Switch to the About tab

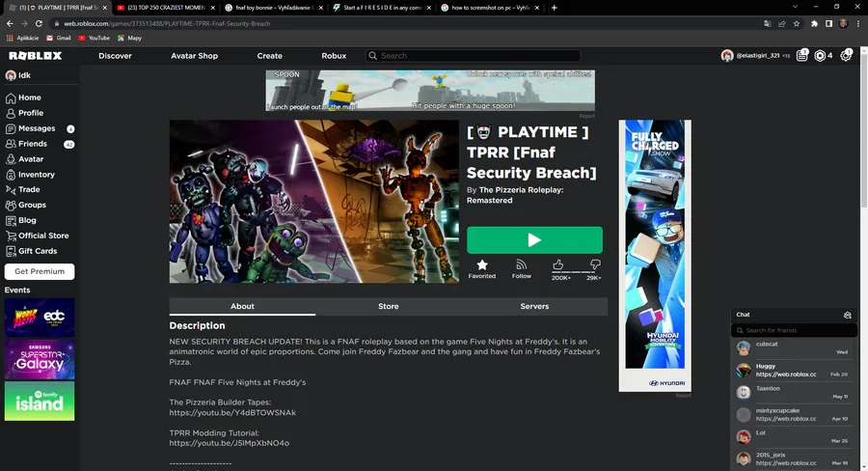click(x=242, y=306)
